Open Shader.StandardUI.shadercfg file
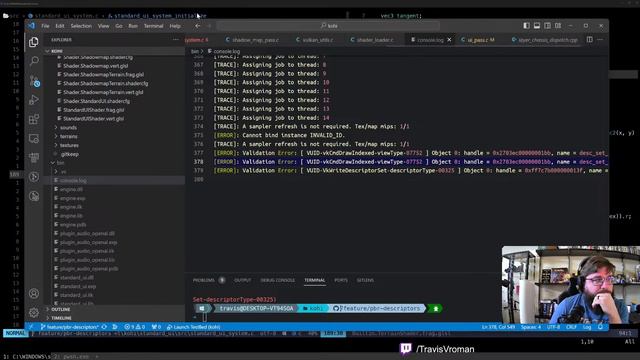 (x=96, y=101)
